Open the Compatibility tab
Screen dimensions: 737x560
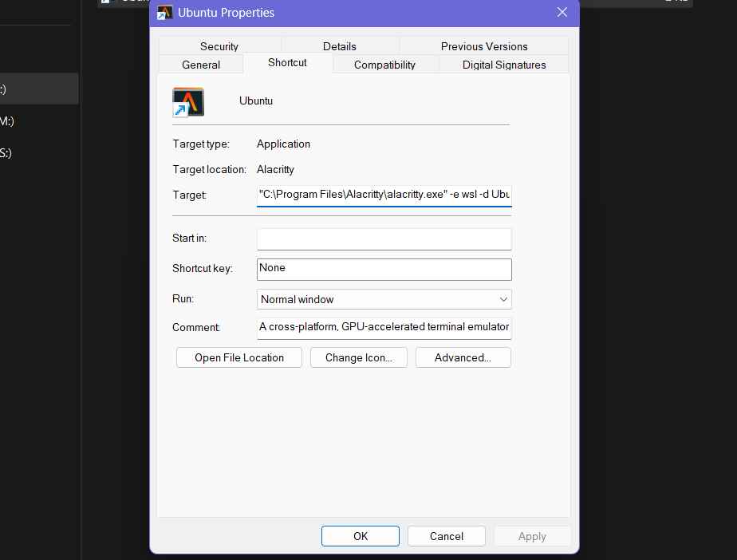(x=384, y=65)
